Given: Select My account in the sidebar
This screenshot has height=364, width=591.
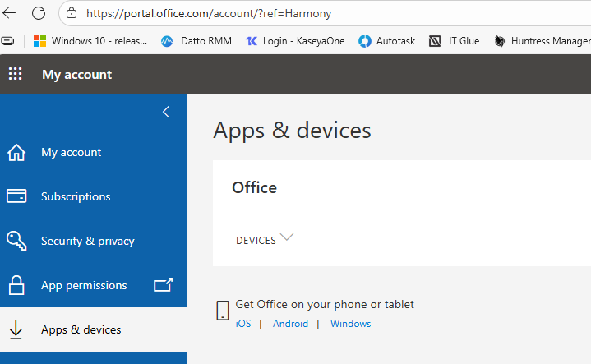Looking at the screenshot, I should pyautogui.click(x=72, y=152).
